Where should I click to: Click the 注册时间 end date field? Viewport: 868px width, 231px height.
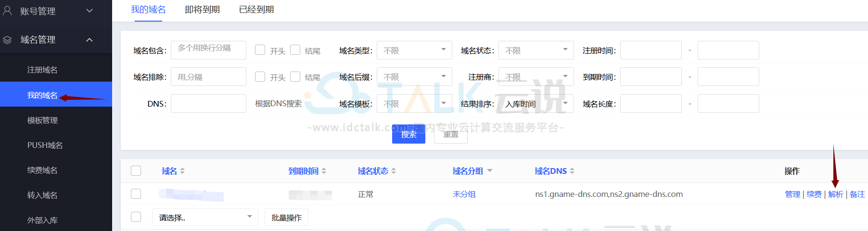click(728, 50)
